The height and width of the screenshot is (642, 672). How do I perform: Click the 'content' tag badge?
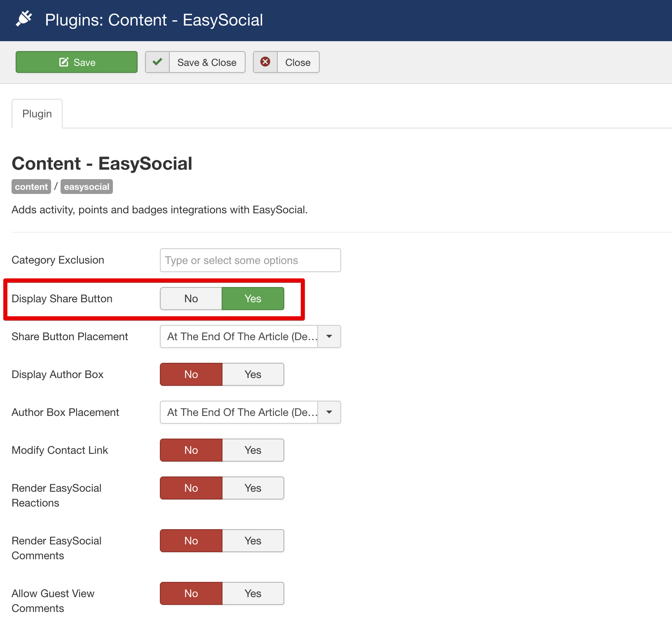31,187
